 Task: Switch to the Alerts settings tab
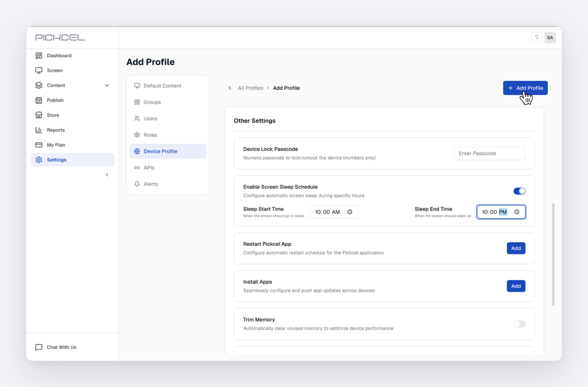pyautogui.click(x=168, y=184)
